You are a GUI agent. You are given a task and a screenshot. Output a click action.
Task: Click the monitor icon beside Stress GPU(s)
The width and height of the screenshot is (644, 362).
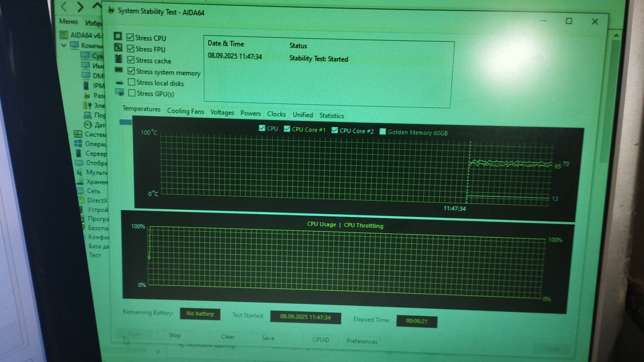point(119,92)
